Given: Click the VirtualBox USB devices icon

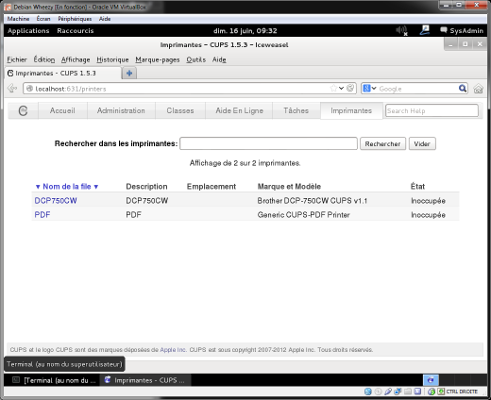Looking at the screenshot, I should click(388, 391).
